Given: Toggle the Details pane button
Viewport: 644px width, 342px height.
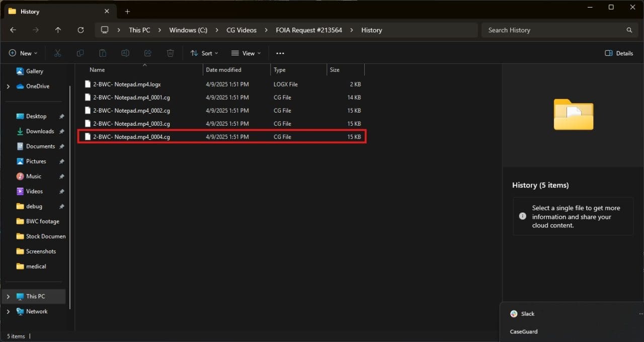Looking at the screenshot, I should click(619, 53).
